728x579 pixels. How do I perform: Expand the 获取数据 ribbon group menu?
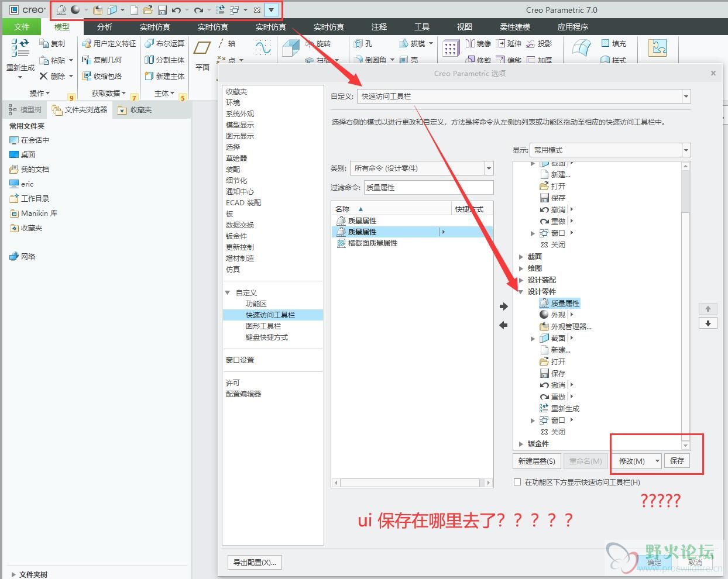(x=109, y=93)
